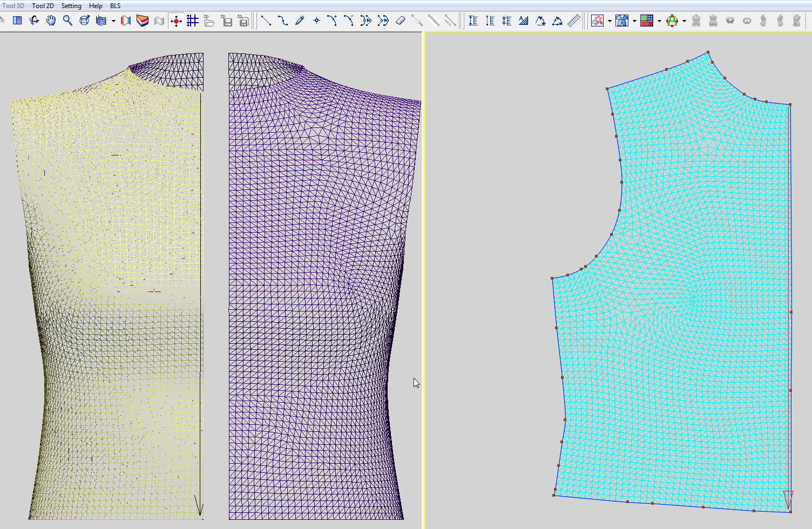Open the BLS menu
The image size is (812, 529).
click(x=115, y=5)
